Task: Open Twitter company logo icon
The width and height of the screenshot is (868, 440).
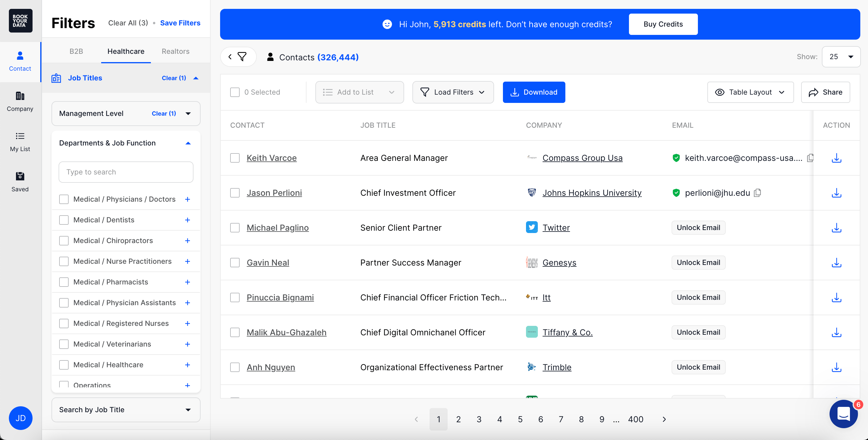Action: 531,227
